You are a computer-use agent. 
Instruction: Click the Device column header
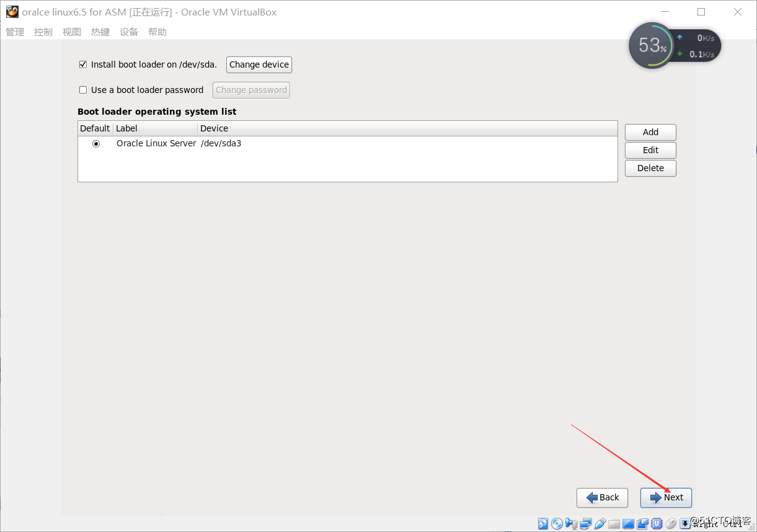point(407,128)
